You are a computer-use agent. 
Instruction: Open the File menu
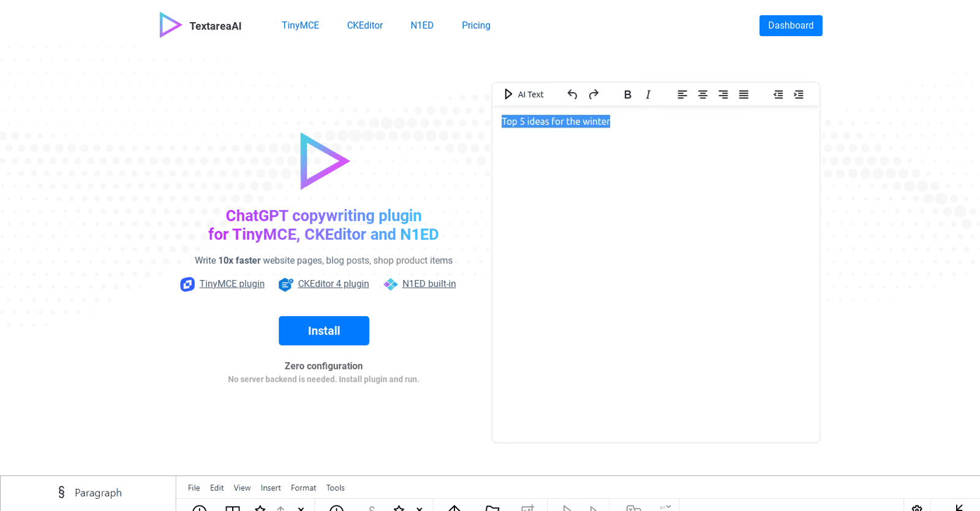tap(194, 488)
